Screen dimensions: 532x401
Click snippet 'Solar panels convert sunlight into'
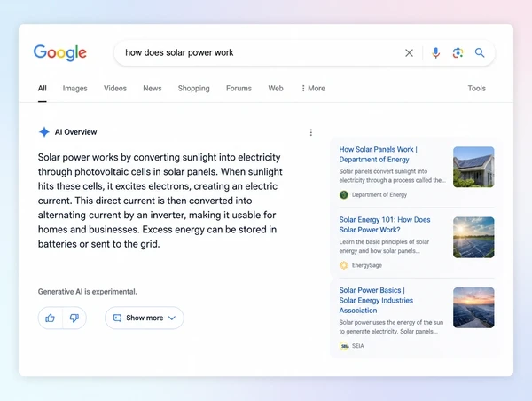pyautogui.click(x=392, y=176)
